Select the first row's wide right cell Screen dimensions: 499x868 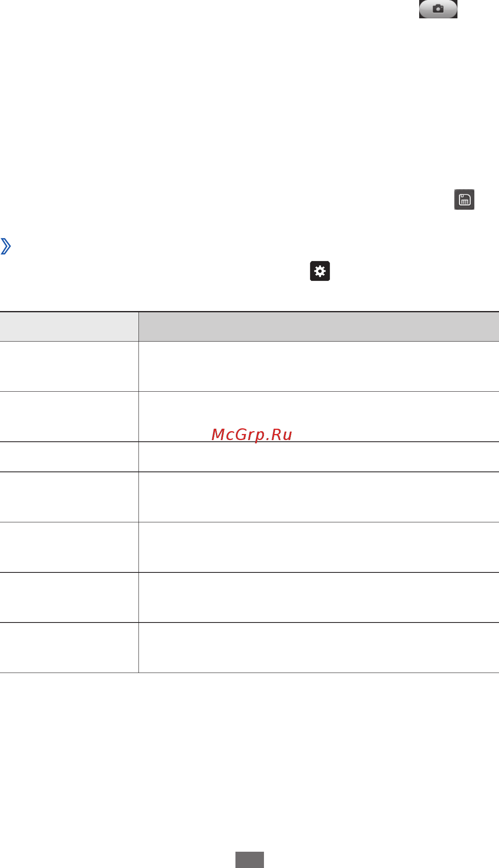pos(319,366)
